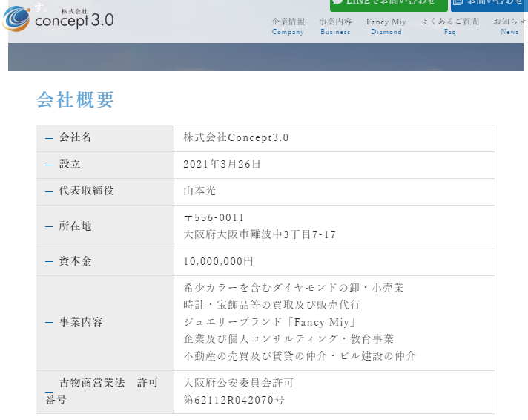Viewport: 528px width, 420px height.
Task: Select the 設立 row label
Action: coord(70,164)
